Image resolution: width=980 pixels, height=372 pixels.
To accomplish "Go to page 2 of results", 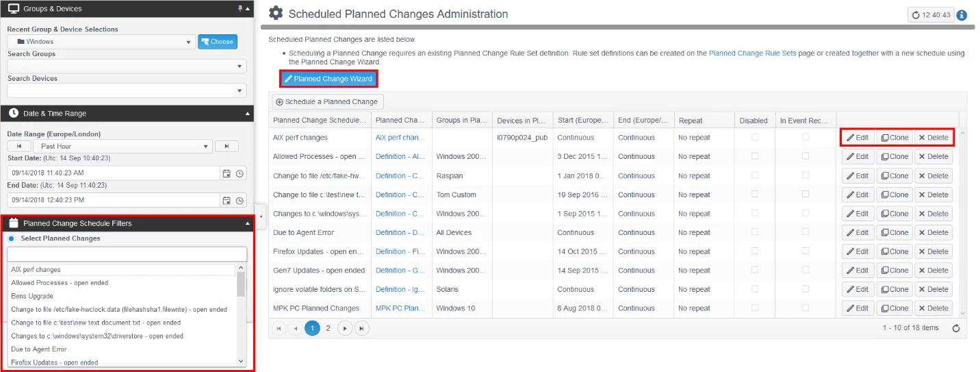I will [x=328, y=328].
